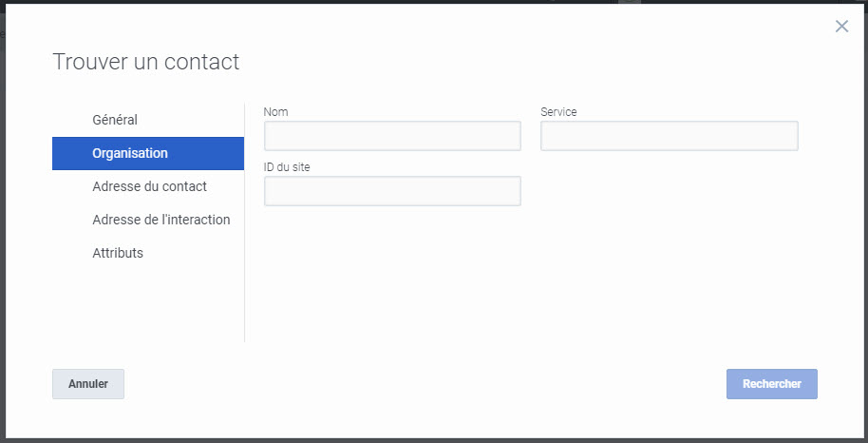Select the highlighted Organisation tab
Image resolution: width=868 pixels, height=443 pixels.
click(x=148, y=154)
